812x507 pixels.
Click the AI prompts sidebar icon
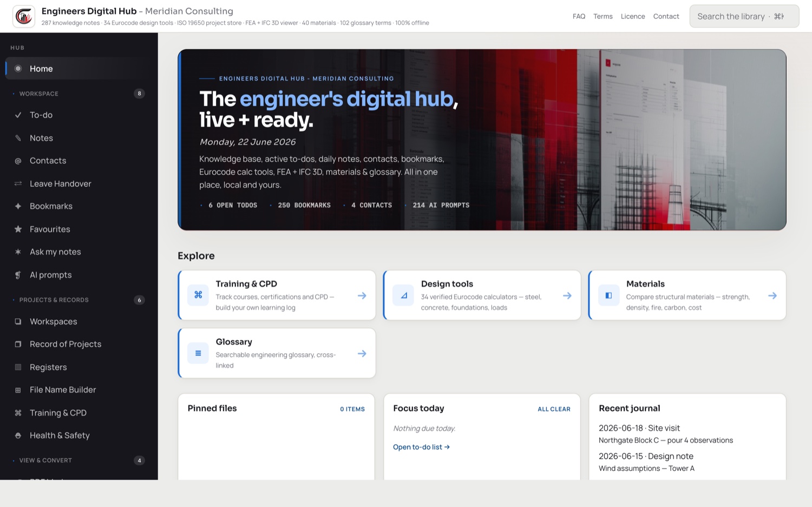pos(18,275)
